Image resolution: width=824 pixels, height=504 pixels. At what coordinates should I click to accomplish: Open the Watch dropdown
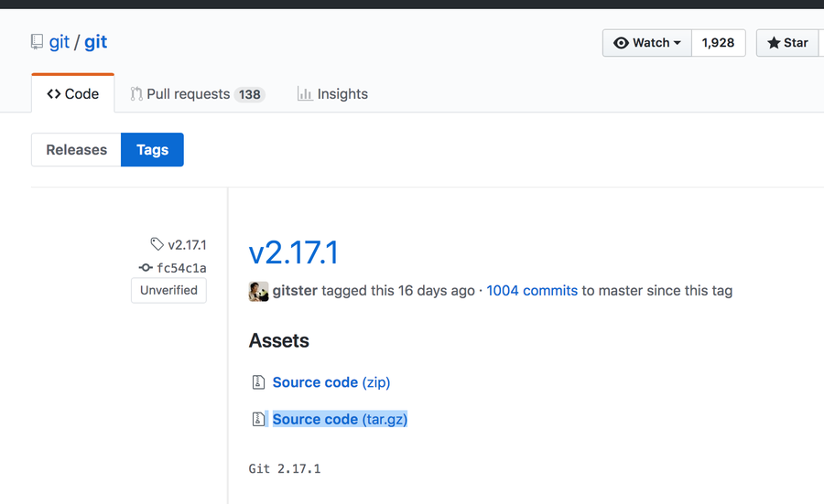647,43
